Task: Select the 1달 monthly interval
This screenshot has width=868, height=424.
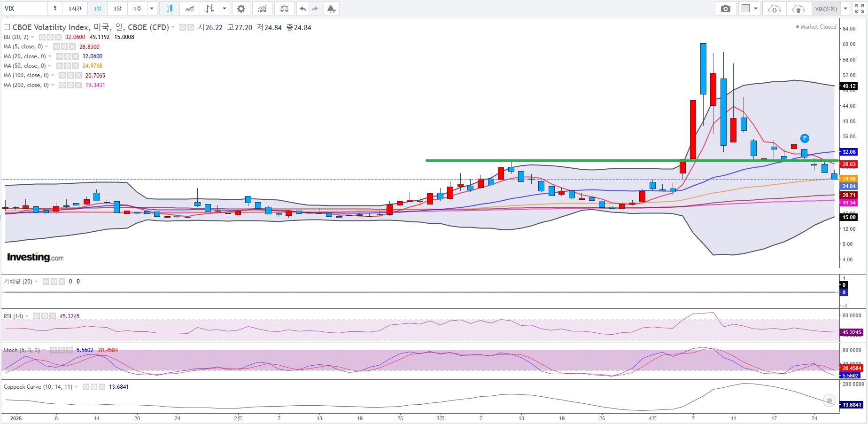Action: click(x=117, y=8)
